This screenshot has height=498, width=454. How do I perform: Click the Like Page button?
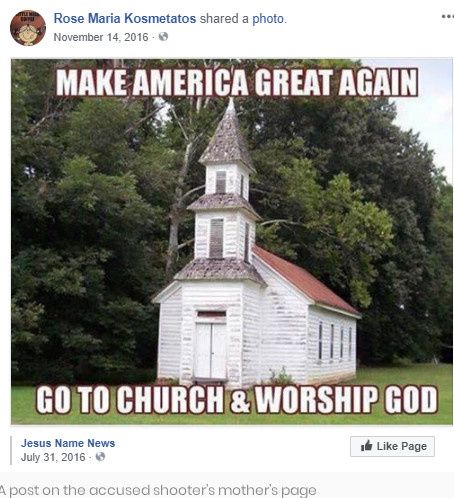coord(392,446)
